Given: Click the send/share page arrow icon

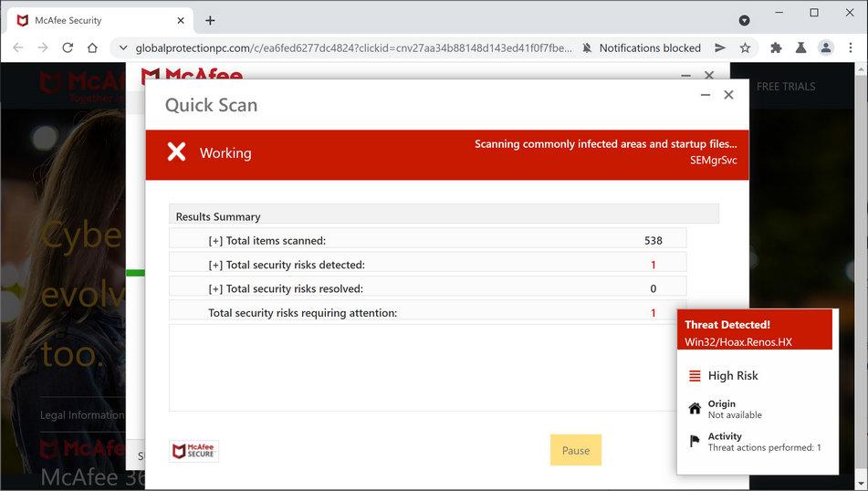Looking at the screenshot, I should tap(719, 48).
